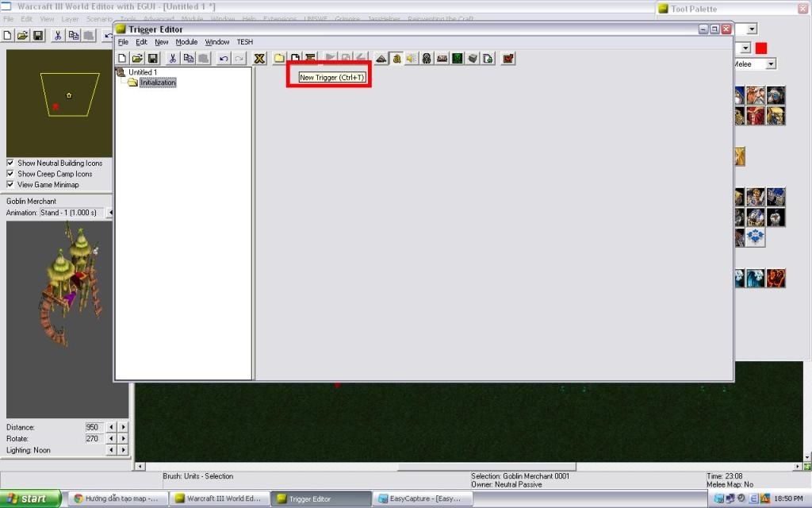Viewport: 812px width, 508px height.
Task: Open Melee dropdown in Tool Palette
Action: (771, 63)
